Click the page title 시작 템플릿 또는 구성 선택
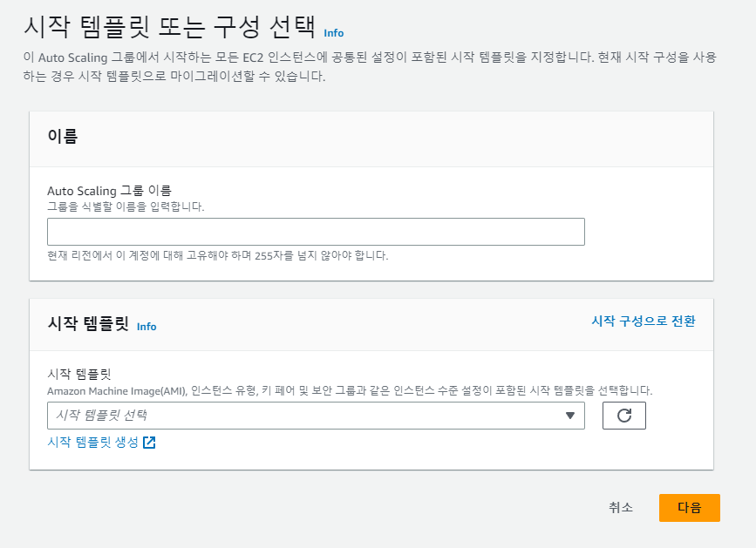Image resolution: width=756 pixels, height=548 pixels. [170, 27]
